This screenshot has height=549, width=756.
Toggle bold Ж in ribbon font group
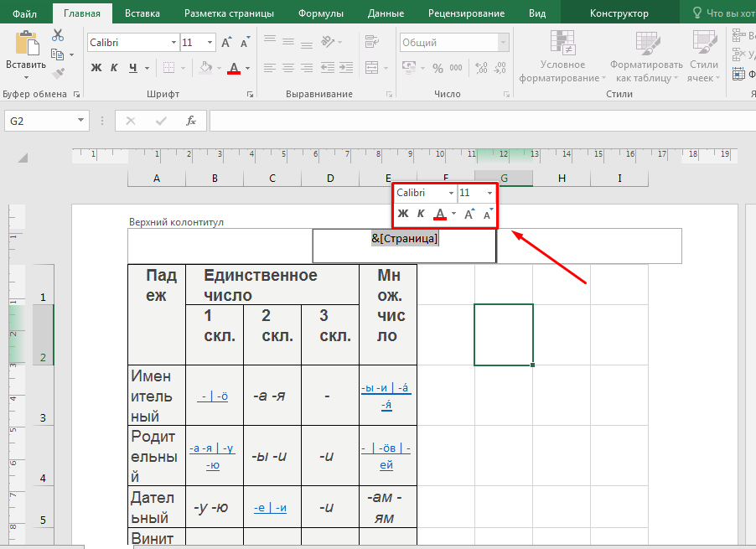(x=96, y=68)
